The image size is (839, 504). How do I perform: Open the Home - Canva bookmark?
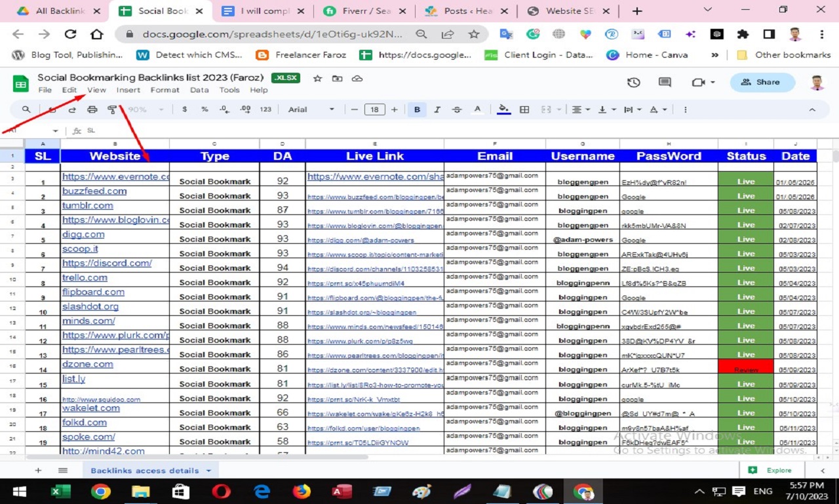pos(648,55)
